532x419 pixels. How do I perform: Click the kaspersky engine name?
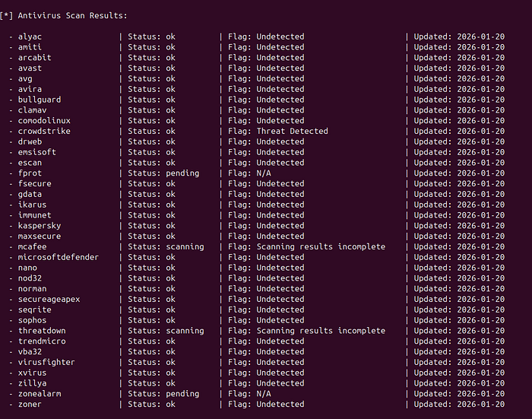40,226
